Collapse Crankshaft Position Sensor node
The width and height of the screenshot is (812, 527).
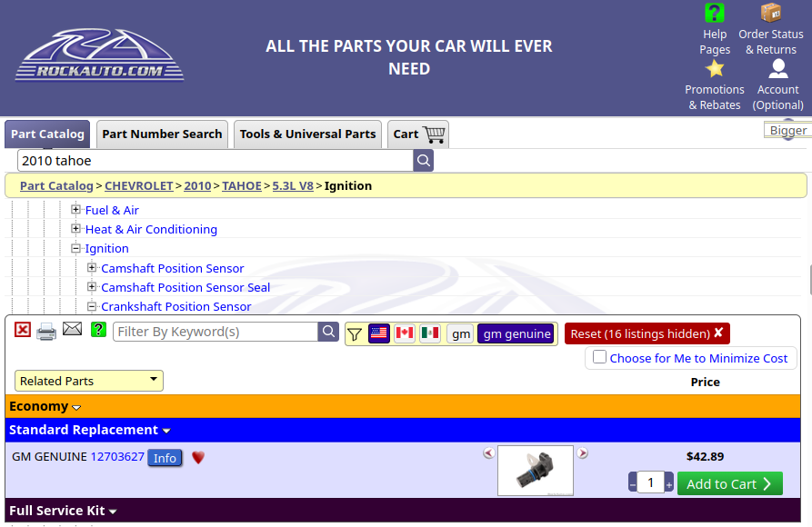click(x=92, y=306)
